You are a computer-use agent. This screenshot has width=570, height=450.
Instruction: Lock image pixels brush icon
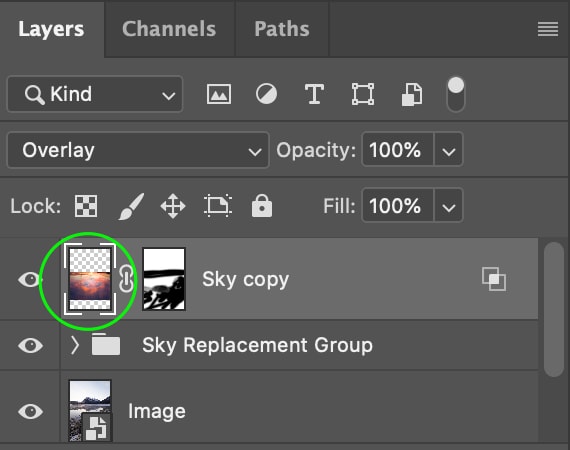click(x=131, y=206)
